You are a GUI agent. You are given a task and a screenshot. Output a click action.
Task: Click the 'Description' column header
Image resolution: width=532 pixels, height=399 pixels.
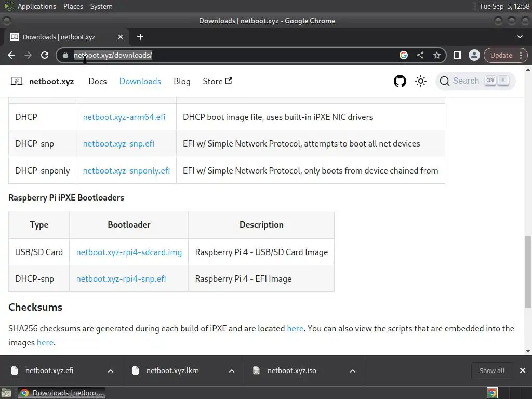pyautogui.click(x=261, y=224)
